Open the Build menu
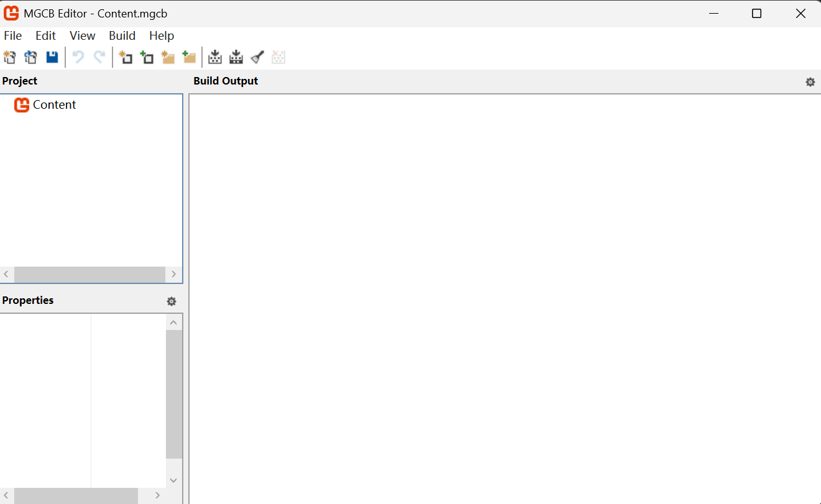This screenshot has height=504, width=821. tap(122, 36)
